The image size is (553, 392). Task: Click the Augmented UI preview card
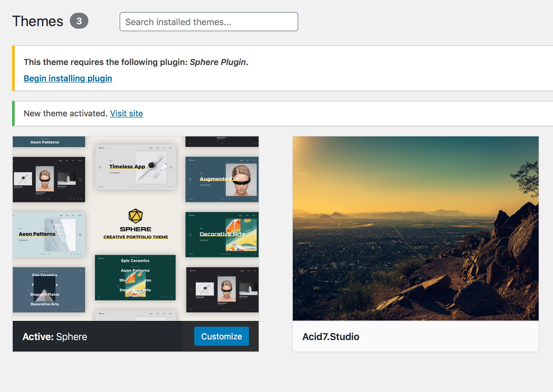click(x=222, y=179)
